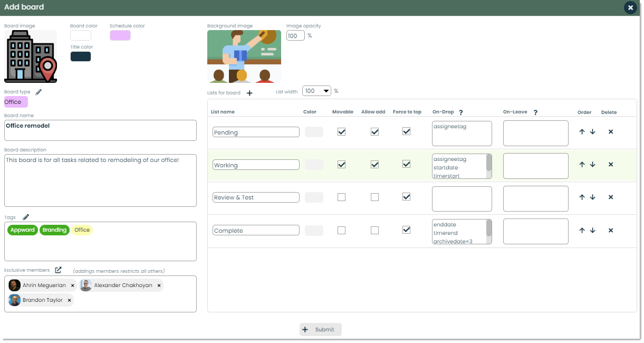This screenshot has width=644, height=343.
Task: Edit Tags using the pencil icon
Action: pos(25,216)
